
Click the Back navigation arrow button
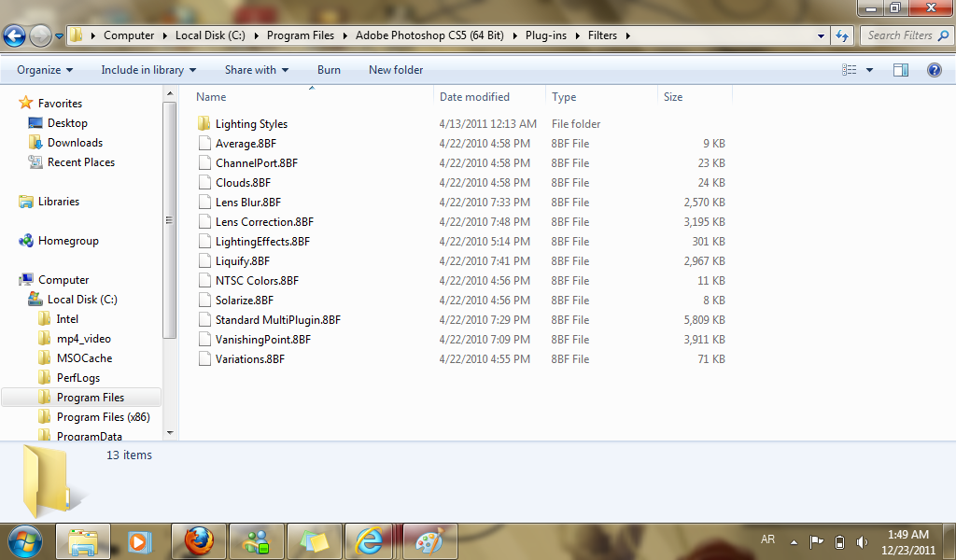14,36
